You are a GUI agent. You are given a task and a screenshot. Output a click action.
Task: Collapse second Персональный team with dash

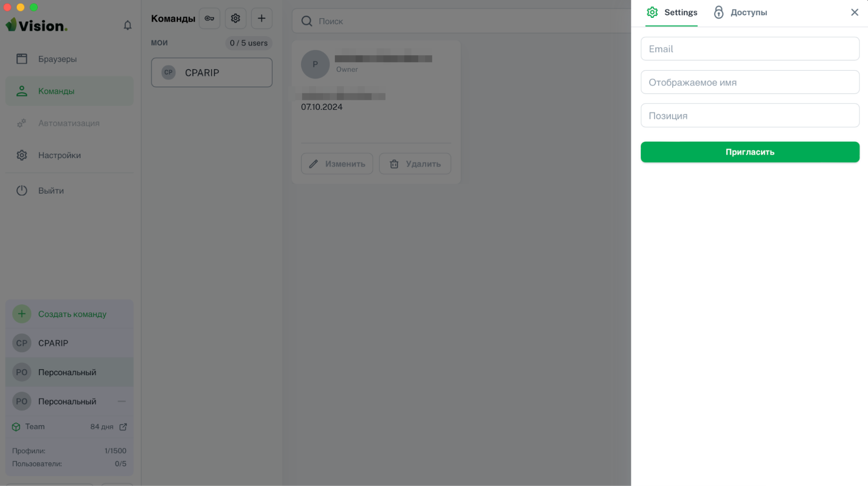click(x=122, y=401)
